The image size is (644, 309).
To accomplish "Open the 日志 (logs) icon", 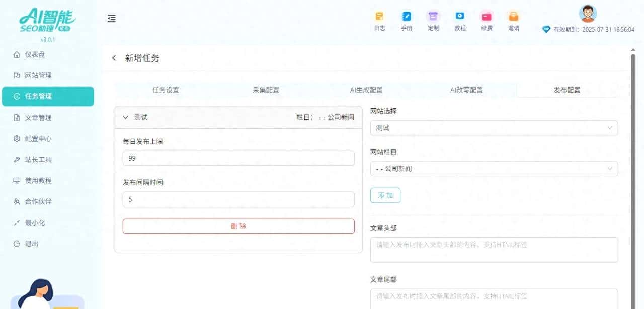I will tap(379, 20).
